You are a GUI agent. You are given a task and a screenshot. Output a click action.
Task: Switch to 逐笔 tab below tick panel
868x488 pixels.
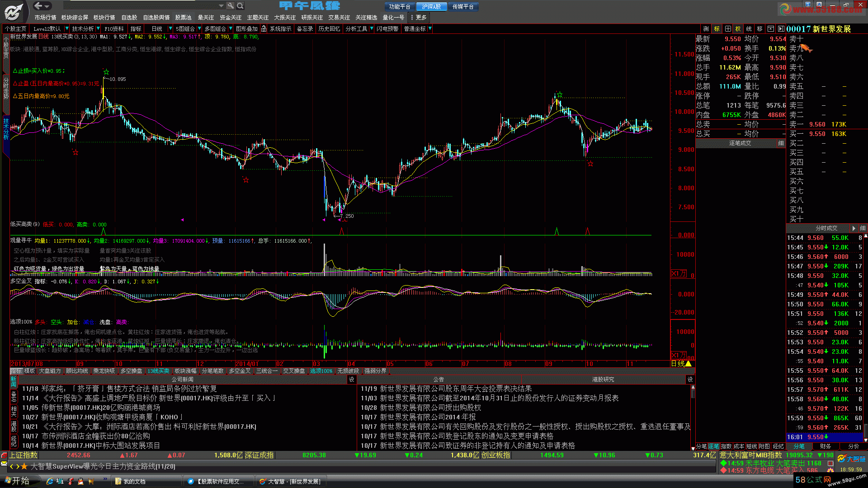coord(713,446)
